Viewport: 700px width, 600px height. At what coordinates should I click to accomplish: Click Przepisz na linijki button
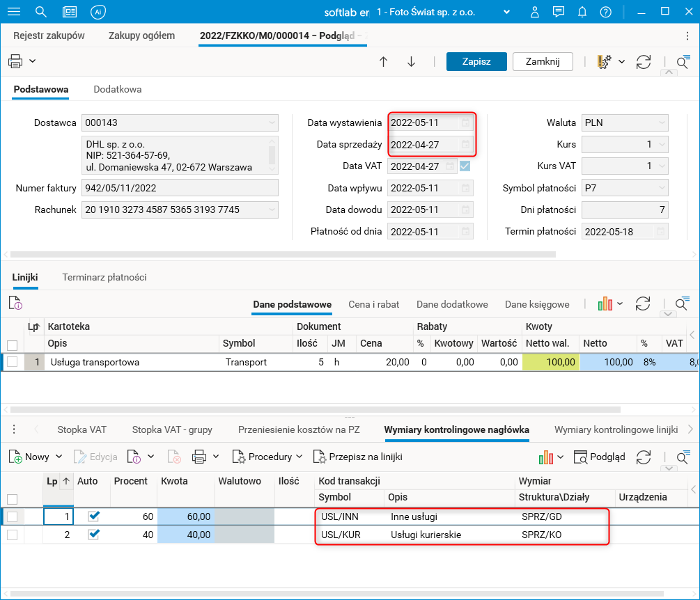[357, 457]
